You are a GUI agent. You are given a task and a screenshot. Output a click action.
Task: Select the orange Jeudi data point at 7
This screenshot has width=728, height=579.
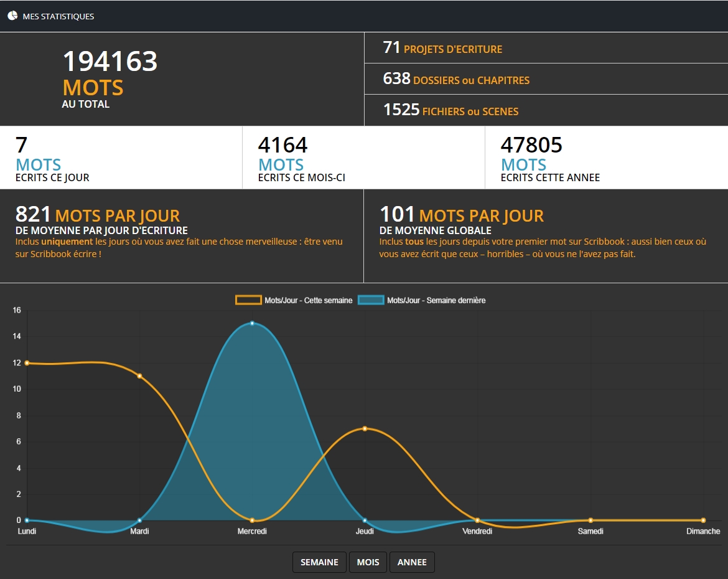[365, 428]
